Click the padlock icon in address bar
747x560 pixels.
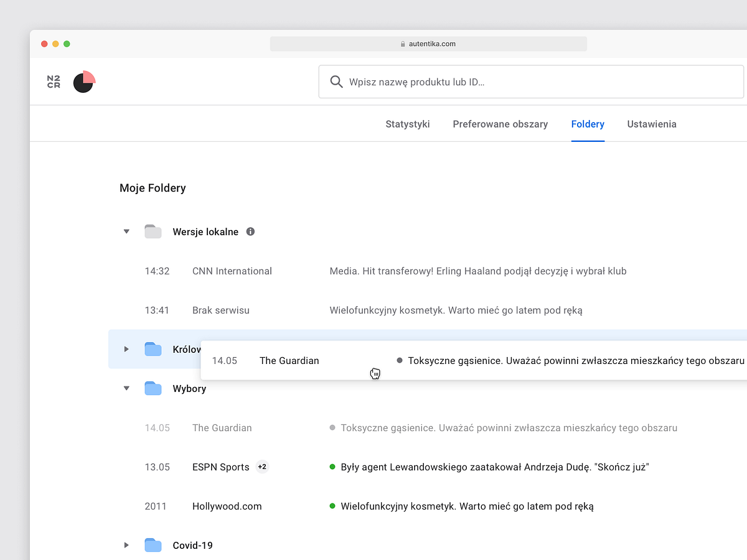pos(403,44)
